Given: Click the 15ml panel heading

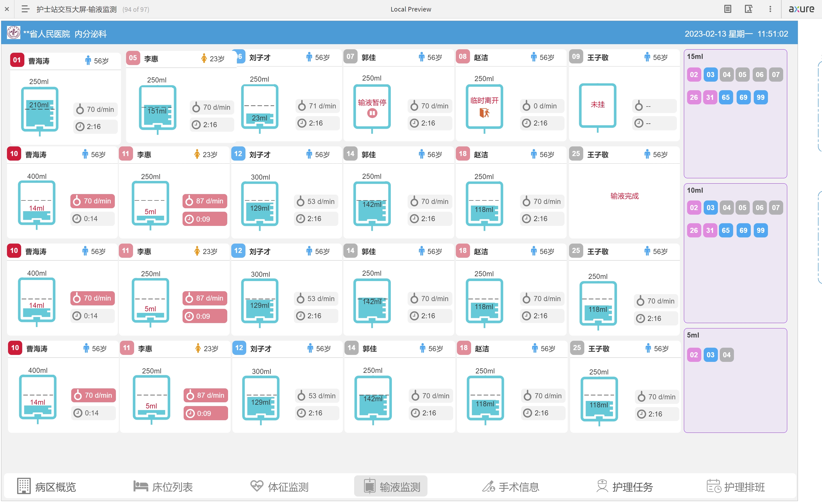Looking at the screenshot, I should coord(695,56).
